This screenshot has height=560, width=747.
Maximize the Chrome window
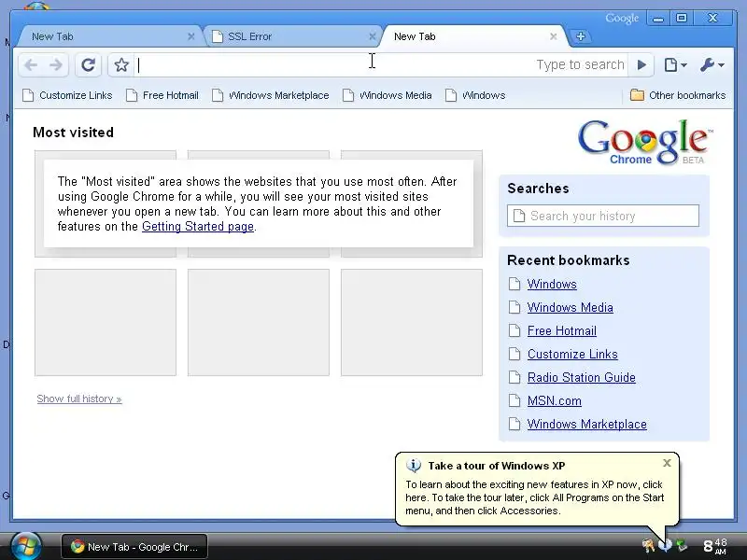(x=682, y=19)
